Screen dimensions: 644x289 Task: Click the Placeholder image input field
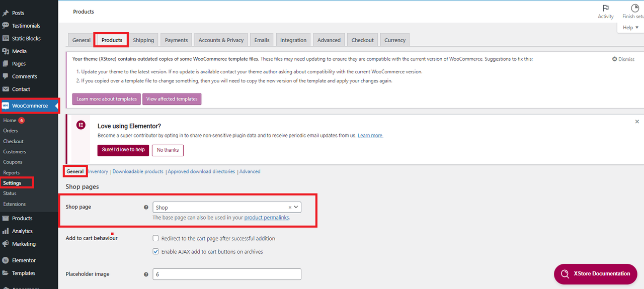coord(227,274)
